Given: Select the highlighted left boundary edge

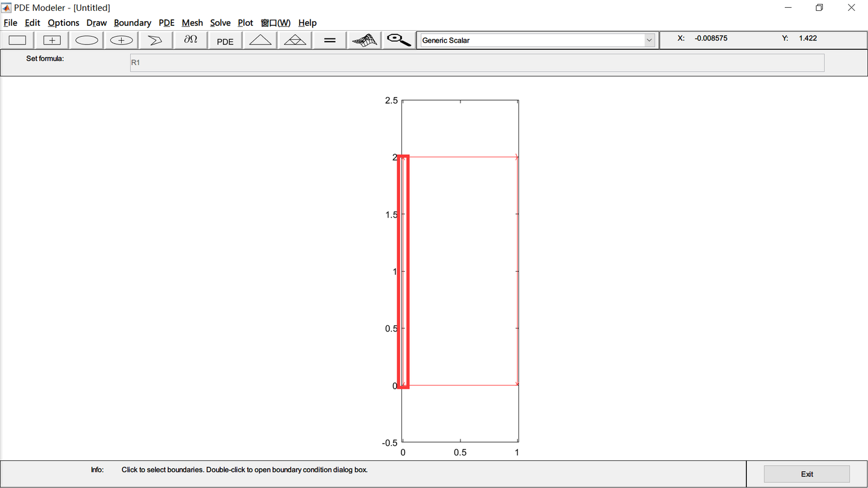Looking at the screenshot, I should pyautogui.click(x=404, y=271).
